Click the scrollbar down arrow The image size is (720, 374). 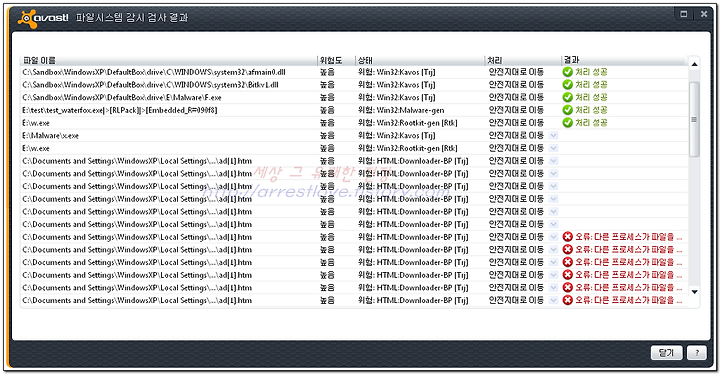tap(694, 292)
